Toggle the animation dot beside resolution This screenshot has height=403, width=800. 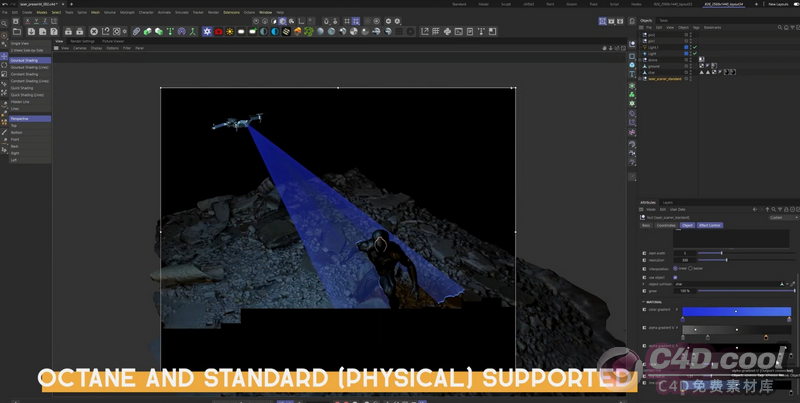[x=644, y=260]
